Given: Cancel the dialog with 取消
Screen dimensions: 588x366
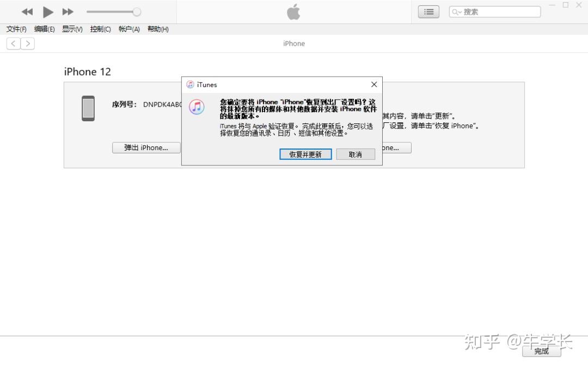Looking at the screenshot, I should [x=356, y=154].
